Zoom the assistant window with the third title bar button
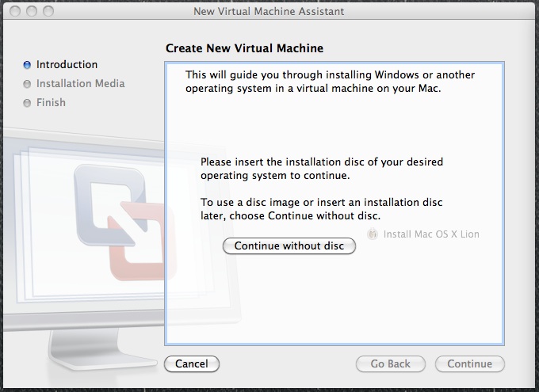This screenshot has height=392, width=539. coord(48,11)
